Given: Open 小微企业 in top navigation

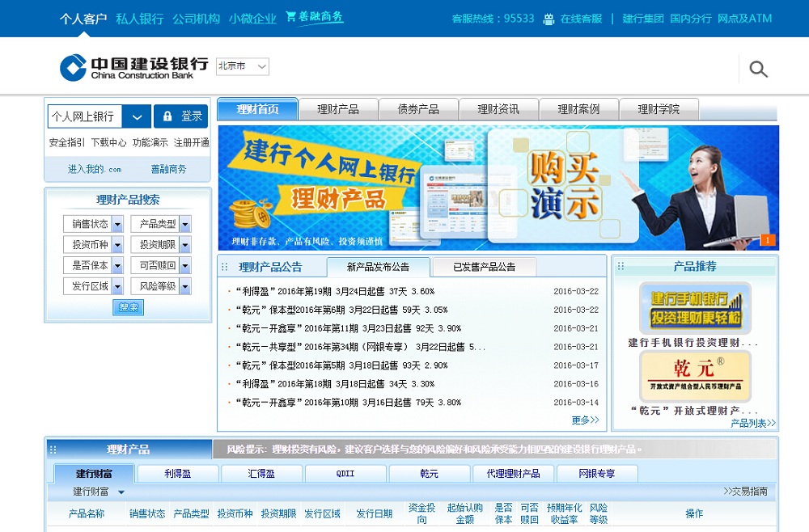Looking at the screenshot, I should pos(252,19).
